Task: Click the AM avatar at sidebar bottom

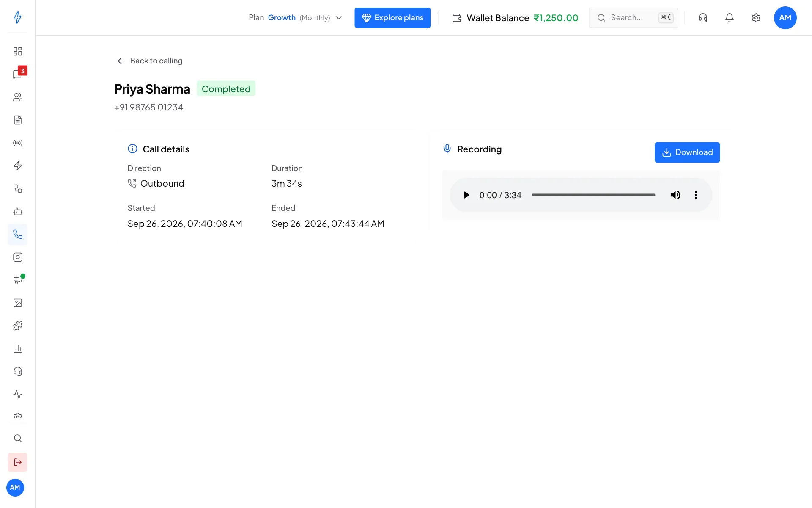Action: [x=15, y=488]
